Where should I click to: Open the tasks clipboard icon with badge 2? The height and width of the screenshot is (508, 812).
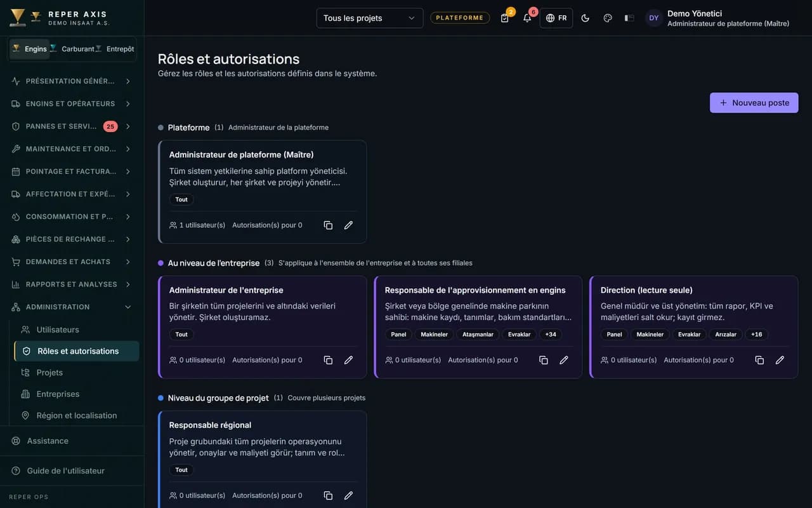pos(505,18)
